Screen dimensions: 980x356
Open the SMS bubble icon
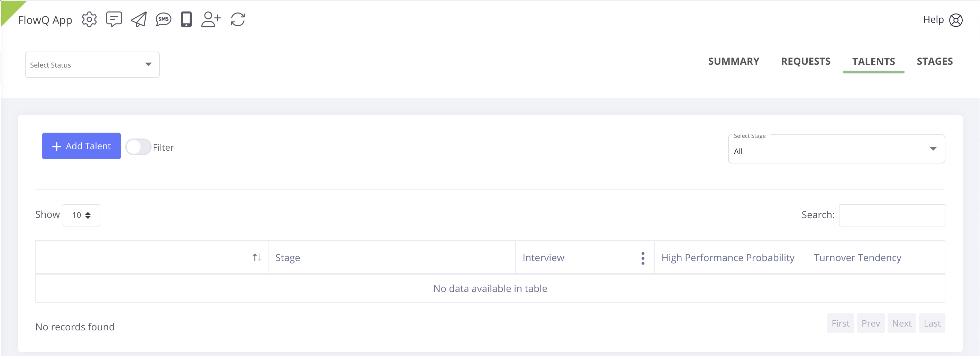163,19
